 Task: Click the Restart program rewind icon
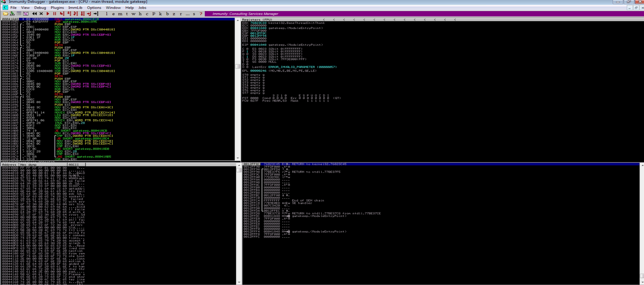pyautogui.click(x=34, y=14)
